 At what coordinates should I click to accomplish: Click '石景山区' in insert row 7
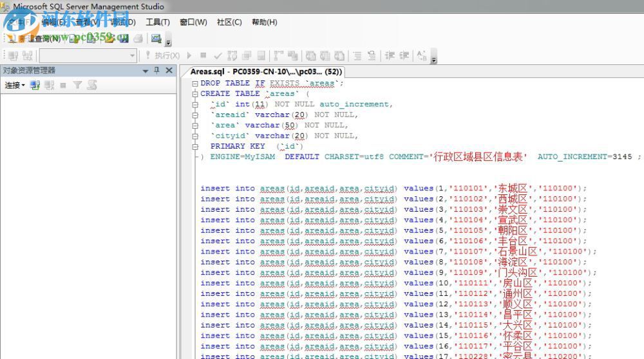tap(518, 252)
